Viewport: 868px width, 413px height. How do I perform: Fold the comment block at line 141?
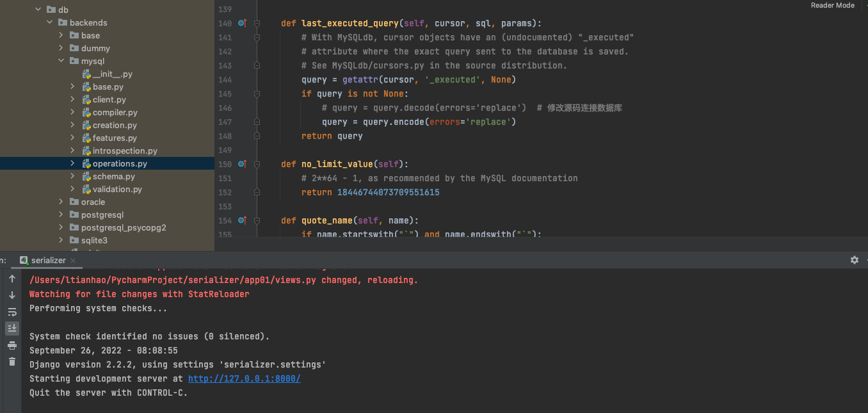tap(257, 37)
